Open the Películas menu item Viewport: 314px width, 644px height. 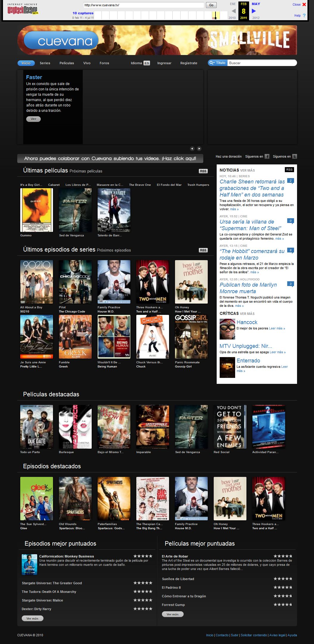tap(67, 63)
